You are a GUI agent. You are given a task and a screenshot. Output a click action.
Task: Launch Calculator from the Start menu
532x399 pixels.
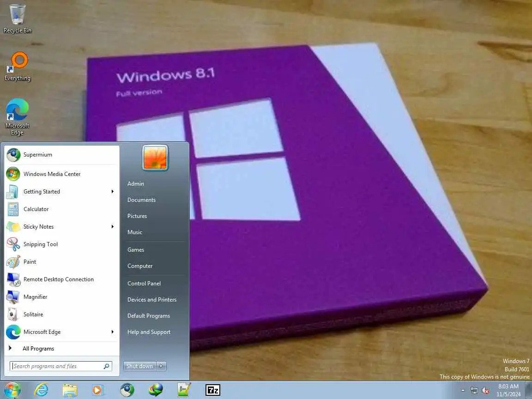62,209
